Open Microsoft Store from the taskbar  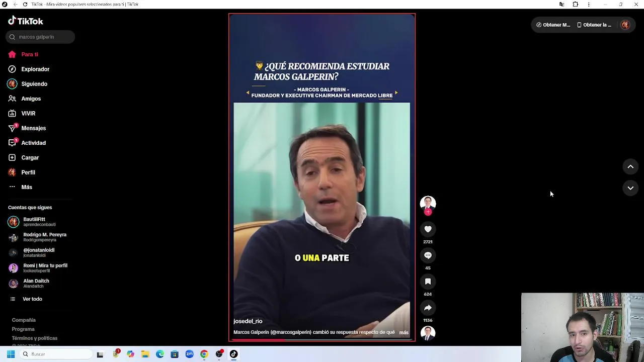point(175,354)
